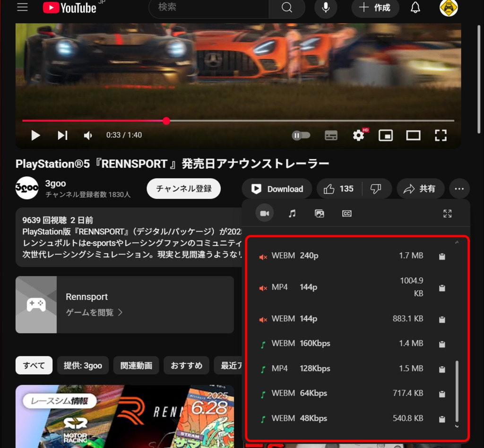Copy link for WEBM 160Kbps row
Screen dimensions: 484x448
(x=442, y=344)
